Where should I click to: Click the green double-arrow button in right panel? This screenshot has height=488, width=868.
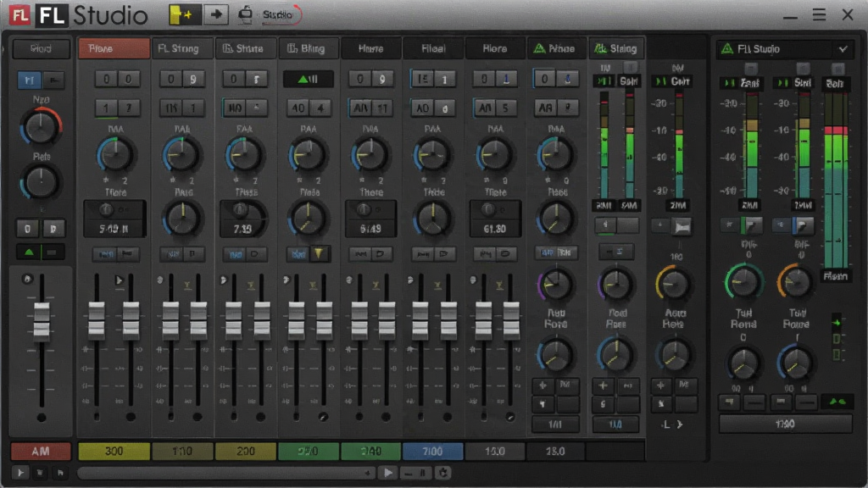click(x=837, y=402)
